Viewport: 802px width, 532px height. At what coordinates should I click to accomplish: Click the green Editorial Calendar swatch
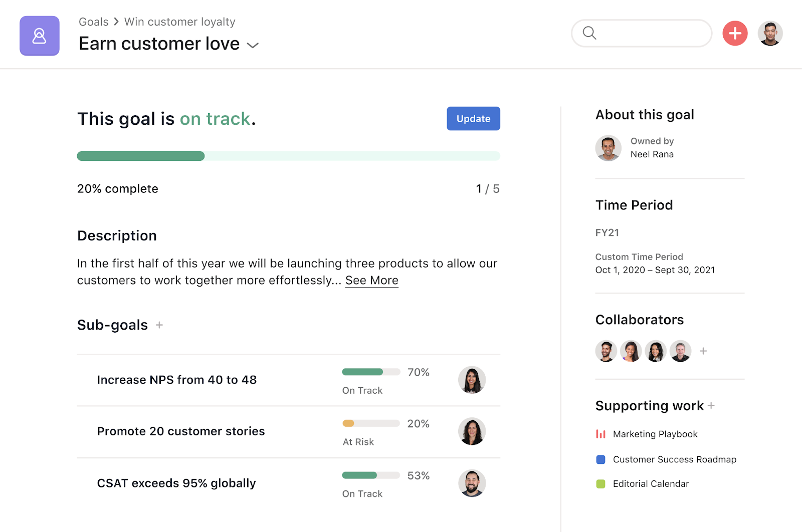click(x=600, y=483)
